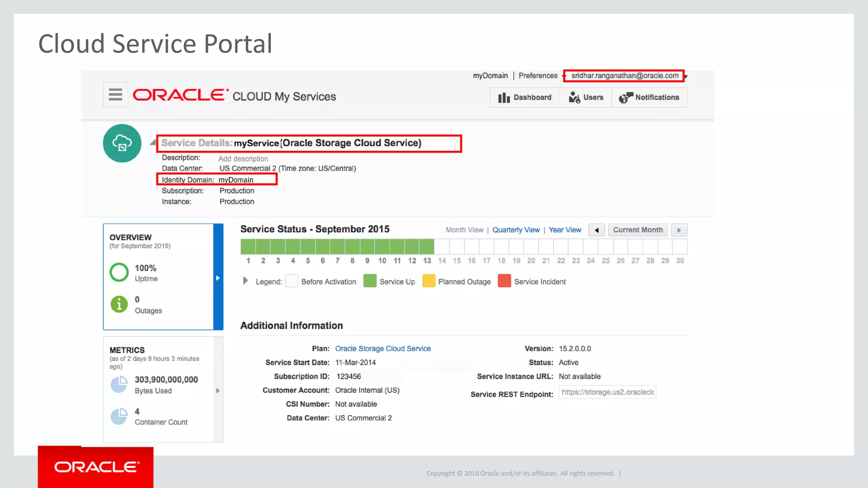The height and width of the screenshot is (488, 868).
Task: Click the Notifications globe icon
Action: [625, 98]
